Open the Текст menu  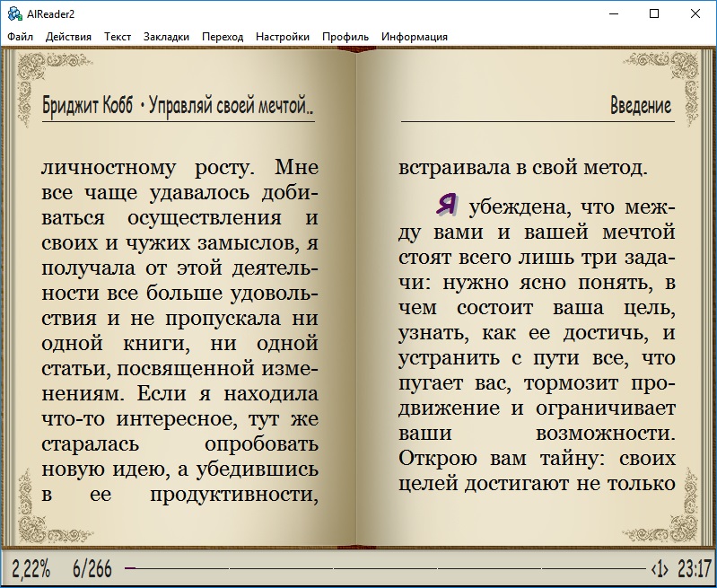(x=118, y=37)
